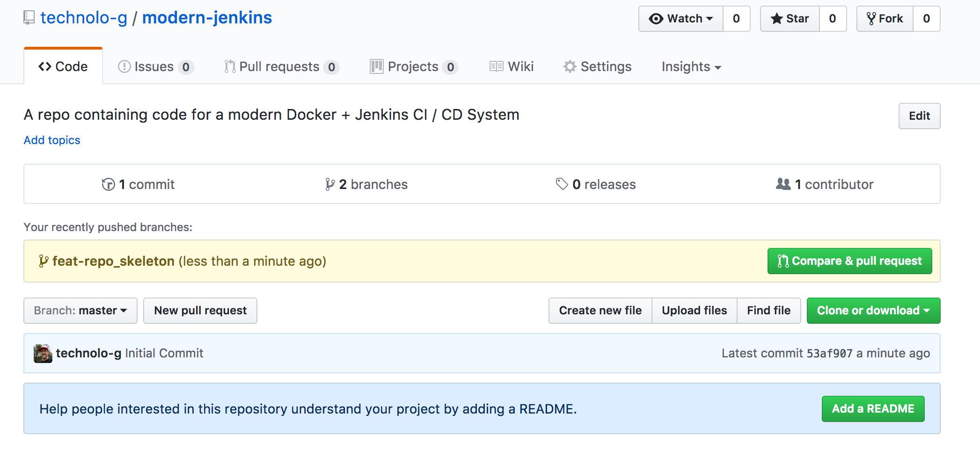Open the Branch: master selector dropdown
This screenshot has width=980, height=465.
coord(80,311)
